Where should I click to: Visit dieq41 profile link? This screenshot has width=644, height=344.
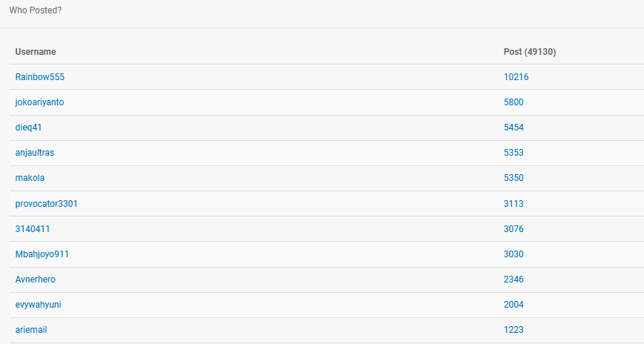coord(28,128)
